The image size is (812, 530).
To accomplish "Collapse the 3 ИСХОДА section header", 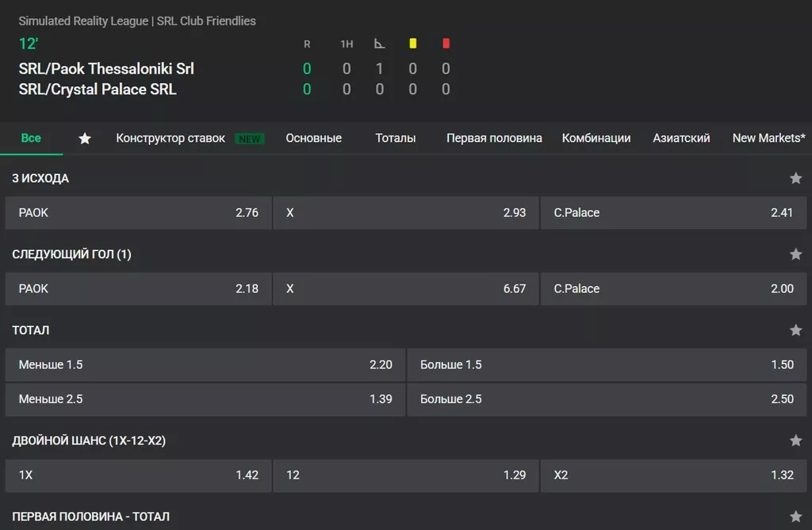I will click(41, 178).
